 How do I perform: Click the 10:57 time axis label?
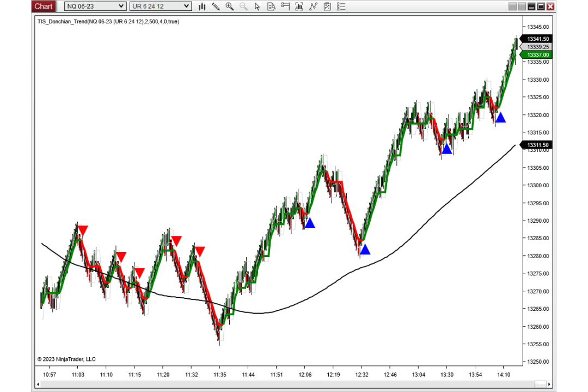[x=50, y=375]
